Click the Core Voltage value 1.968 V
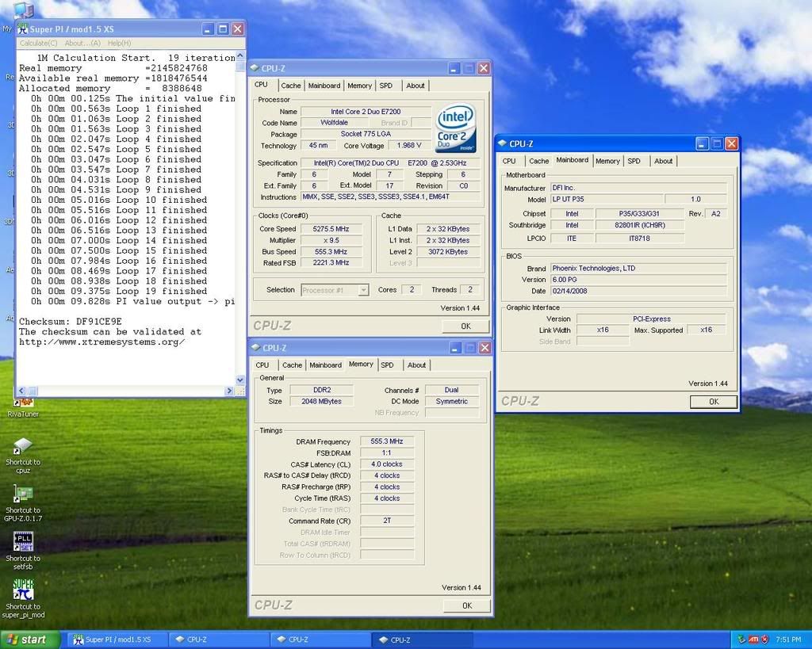The image size is (812, 649). coord(409,146)
